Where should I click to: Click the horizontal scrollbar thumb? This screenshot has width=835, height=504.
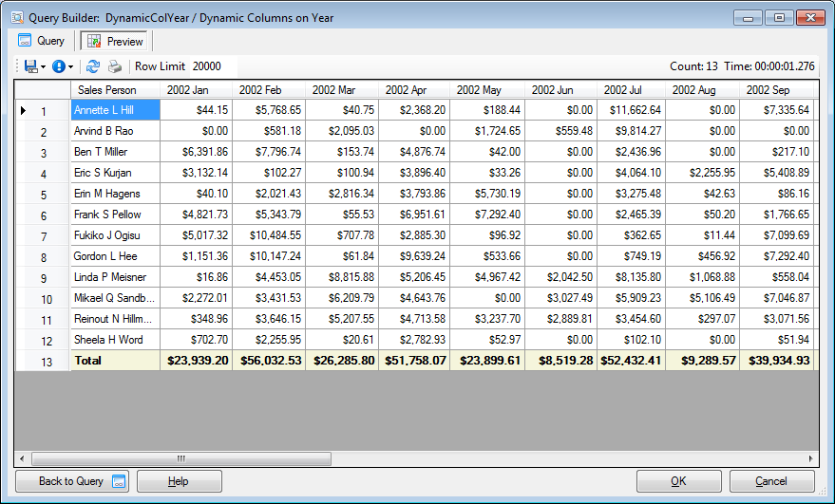click(181, 458)
